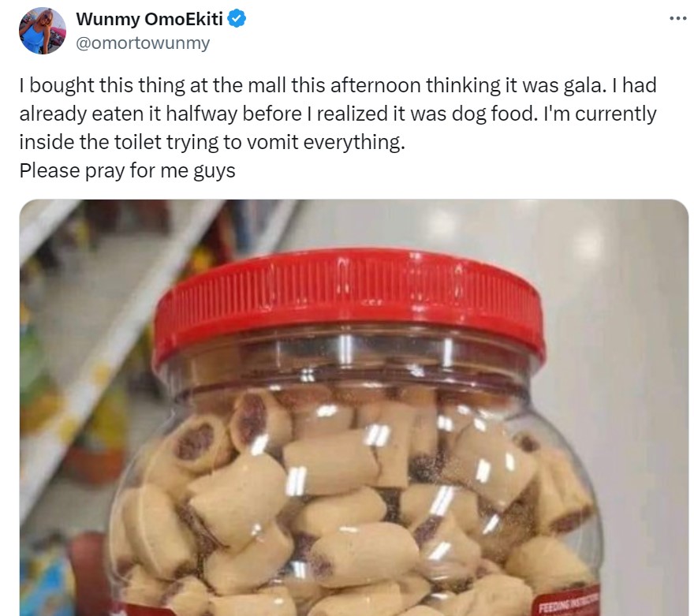Click the Wunmy OmoEkiti display name

click(x=149, y=19)
